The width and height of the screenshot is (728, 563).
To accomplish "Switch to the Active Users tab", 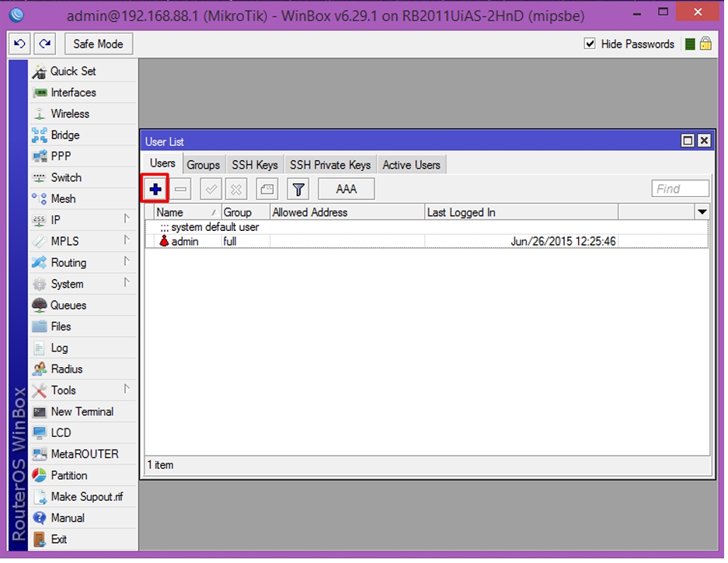I will pyautogui.click(x=411, y=165).
